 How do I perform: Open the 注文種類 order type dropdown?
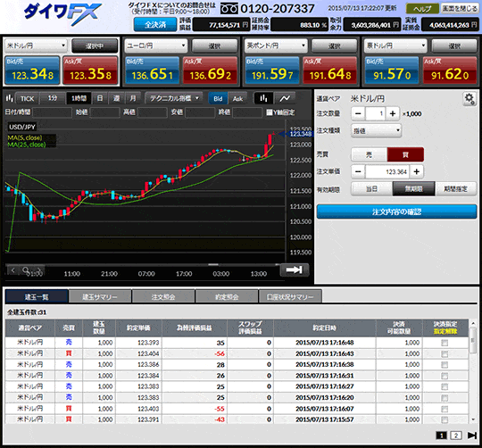pos(377,131)
